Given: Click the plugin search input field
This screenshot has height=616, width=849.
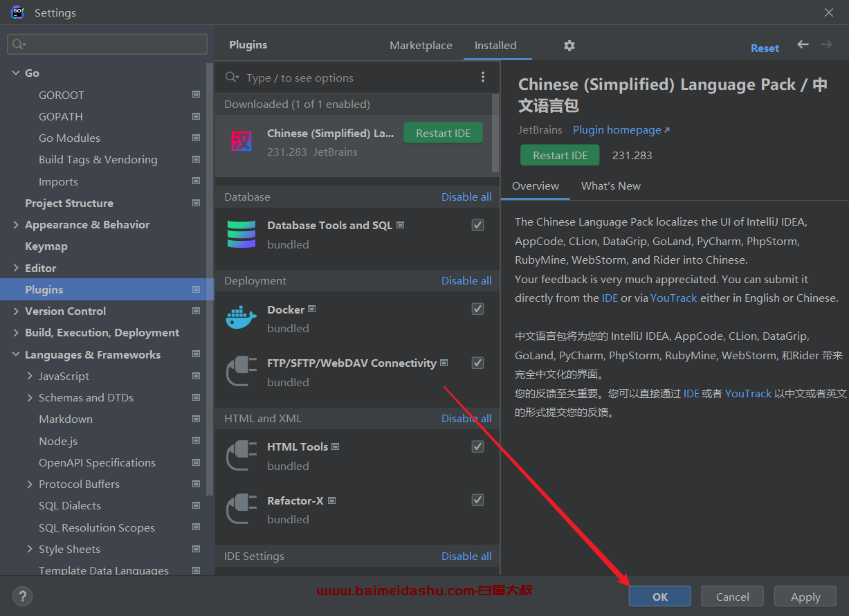Looking at the screenshot, I should tap(357, 78).
